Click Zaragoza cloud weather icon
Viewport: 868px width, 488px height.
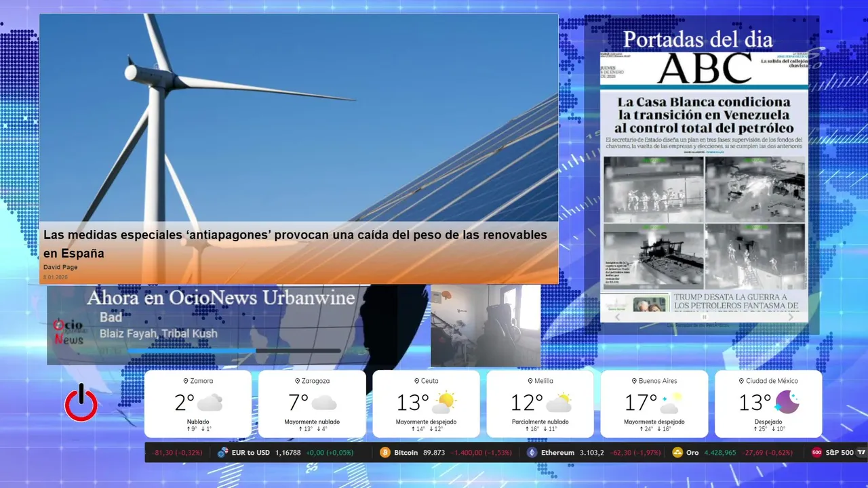point(324,403)
